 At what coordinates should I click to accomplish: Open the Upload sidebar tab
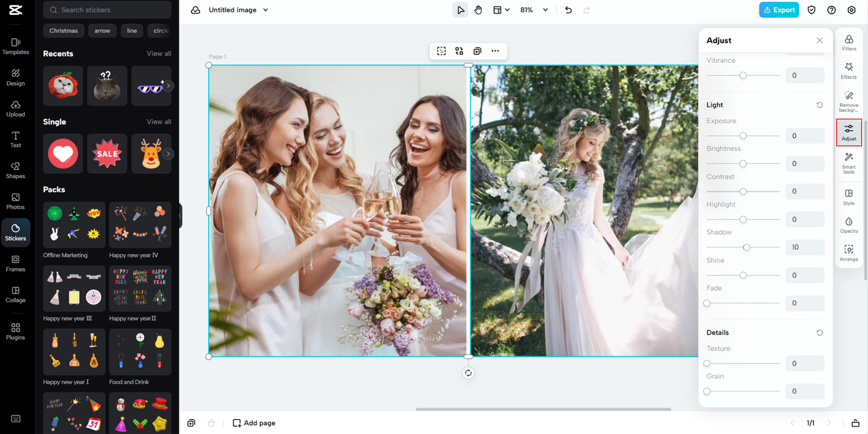click(x=16, y=108)
